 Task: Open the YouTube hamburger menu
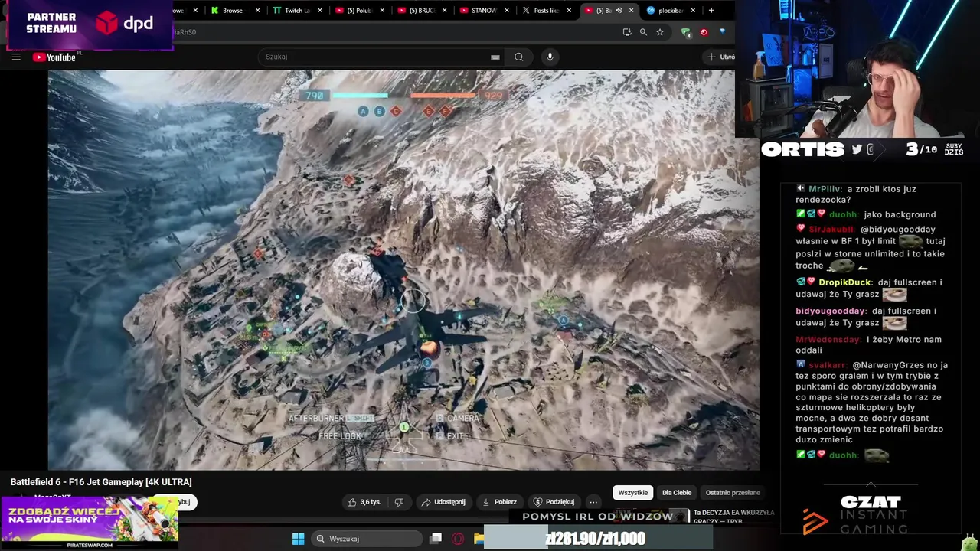click(16, 57)
